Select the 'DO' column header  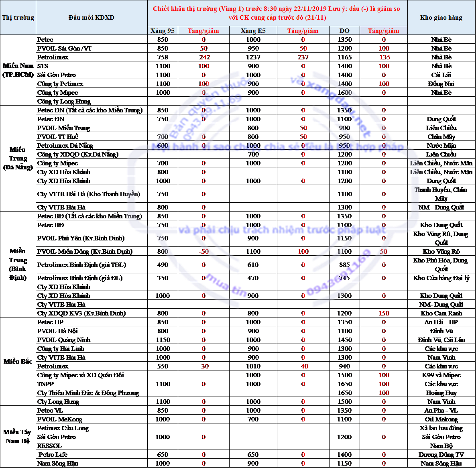344,31
